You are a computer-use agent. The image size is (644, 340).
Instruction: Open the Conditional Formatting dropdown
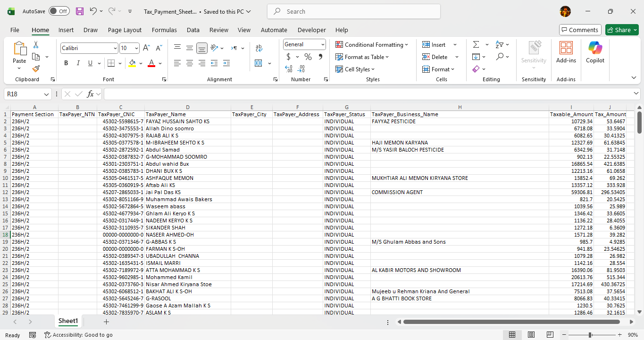(x=372, y=44)
